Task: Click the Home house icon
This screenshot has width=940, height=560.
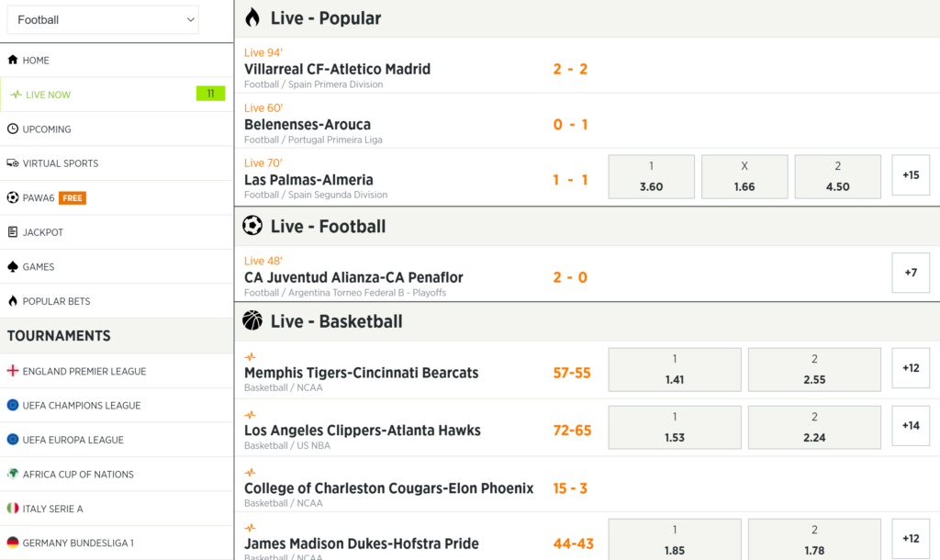Action: (x=13, y=60)
